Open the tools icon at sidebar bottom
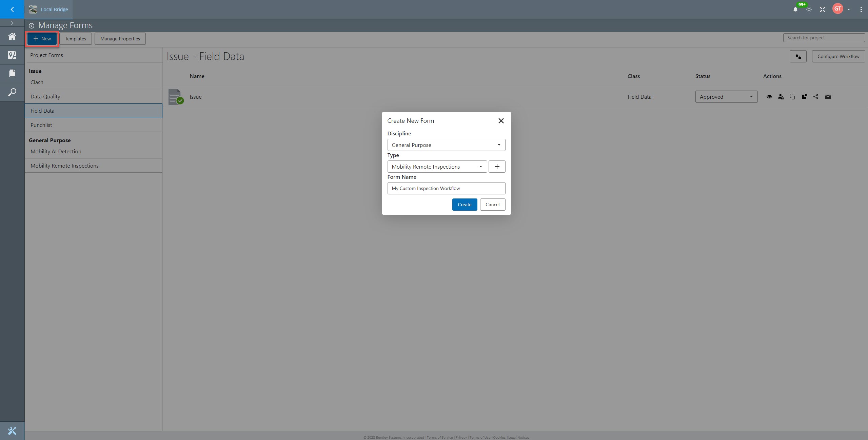This screenshot has height=440, width=868. tap(12, 431)
